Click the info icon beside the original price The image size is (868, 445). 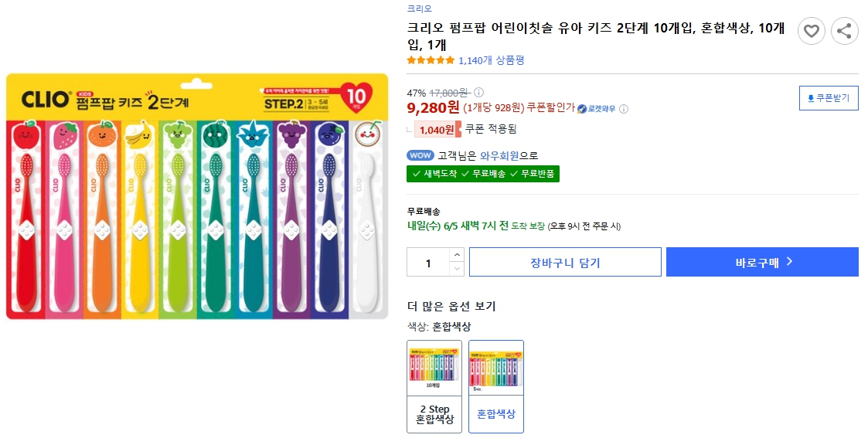tap(478, 93)
